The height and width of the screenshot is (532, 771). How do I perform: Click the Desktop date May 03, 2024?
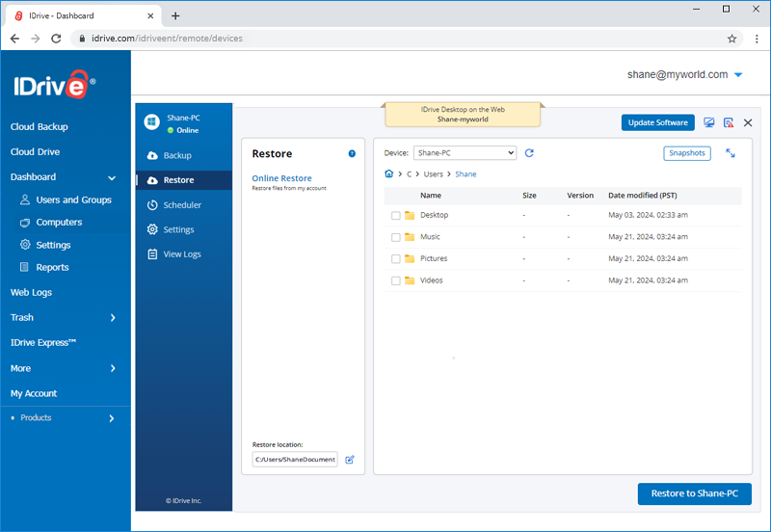[x=648, y=215]
